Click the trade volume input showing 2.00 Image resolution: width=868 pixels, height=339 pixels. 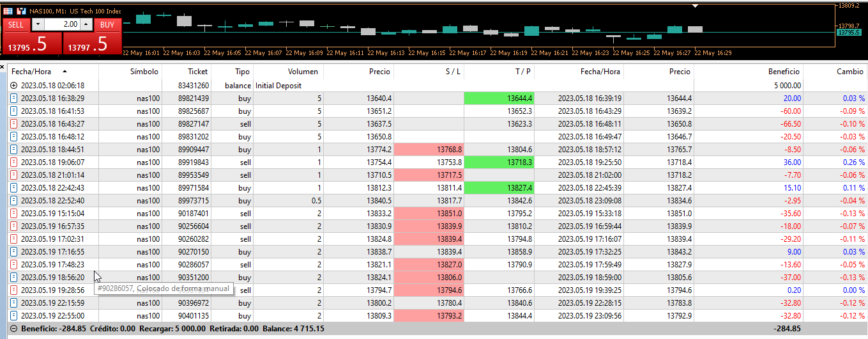coord(63,24)
